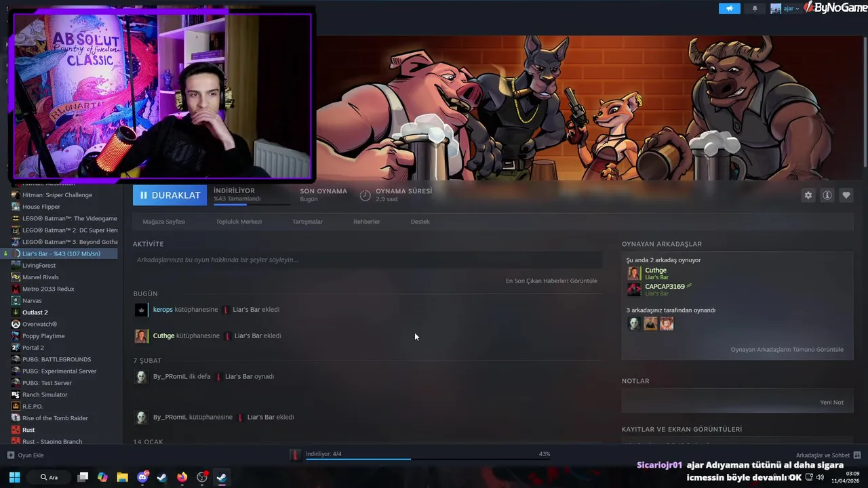Click By_PRomiL in the 'ilk defa oynadı' row
868x488 pixels.
click(x=169, y=376)
